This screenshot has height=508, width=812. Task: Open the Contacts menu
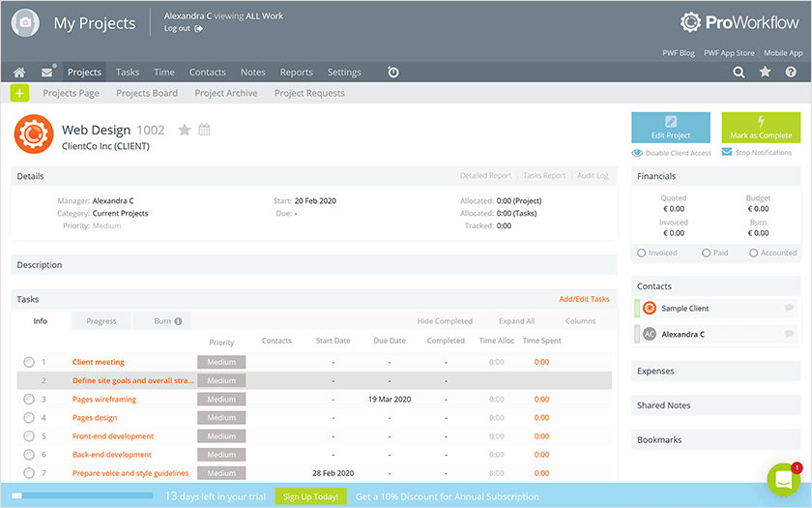point(207,72)
